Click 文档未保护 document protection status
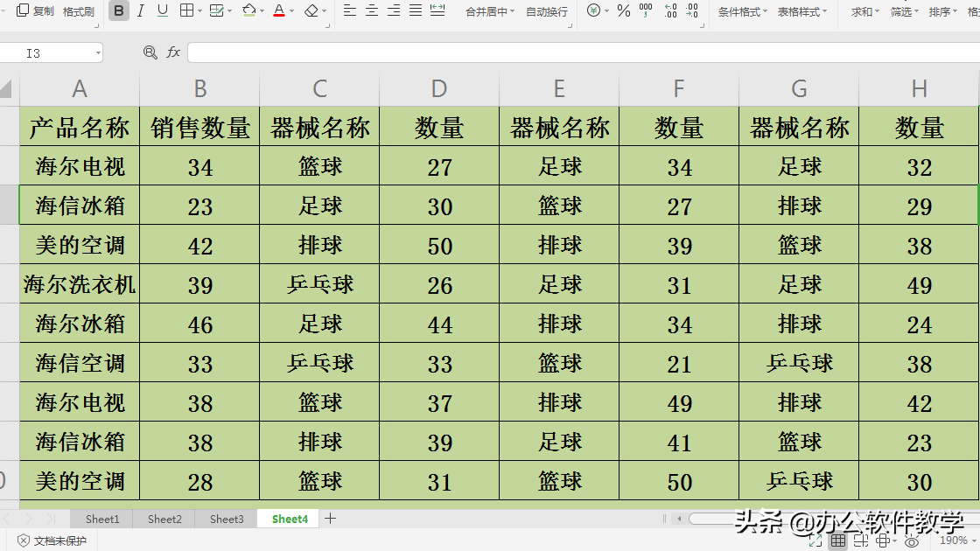Image resolution: width=980 pixels, height=551 pixels. point(52,541)
